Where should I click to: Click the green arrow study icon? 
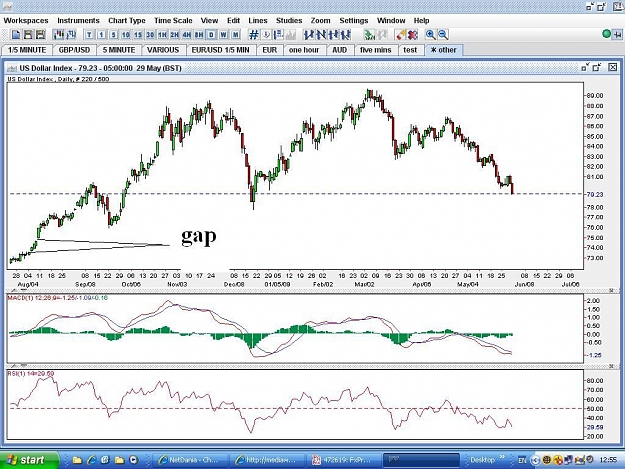(369, 35)
